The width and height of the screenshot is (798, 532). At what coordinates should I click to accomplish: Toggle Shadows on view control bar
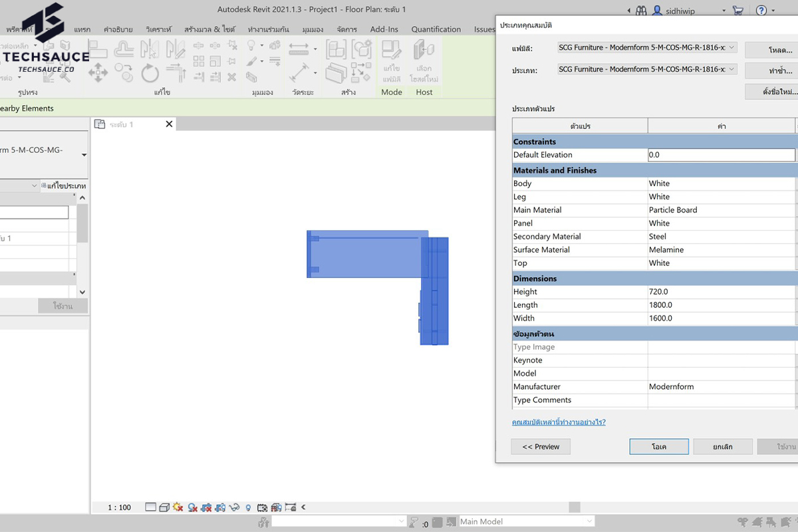pos(192,507)
